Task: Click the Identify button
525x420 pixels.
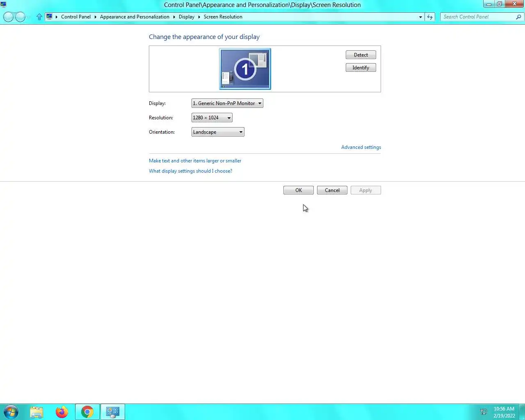Action: point(361,68)
